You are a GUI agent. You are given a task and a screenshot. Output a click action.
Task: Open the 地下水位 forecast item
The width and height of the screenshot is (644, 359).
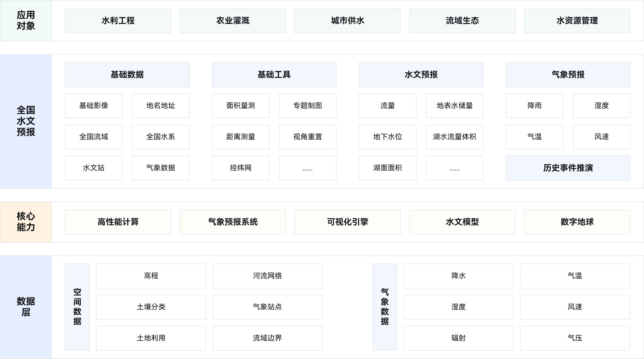tap(387, 137)
